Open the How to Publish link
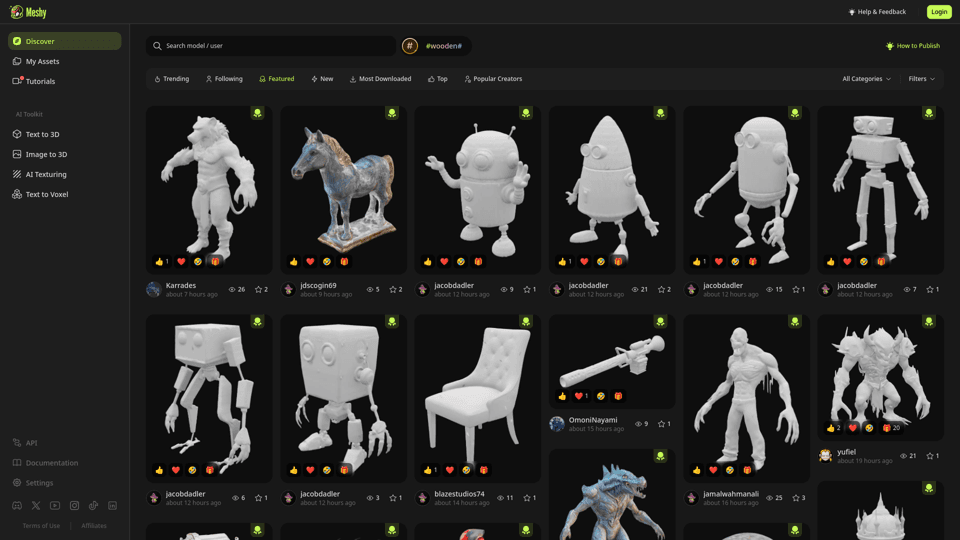The image size is (960, 540). (x=913, y=46)
